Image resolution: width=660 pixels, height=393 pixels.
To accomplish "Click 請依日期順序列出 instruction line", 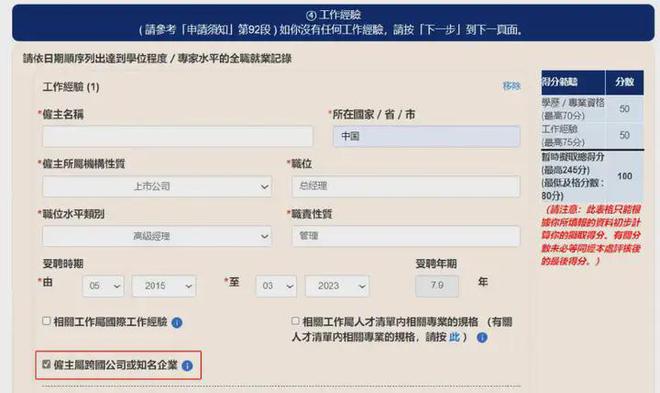I will (x=157, y=58).
